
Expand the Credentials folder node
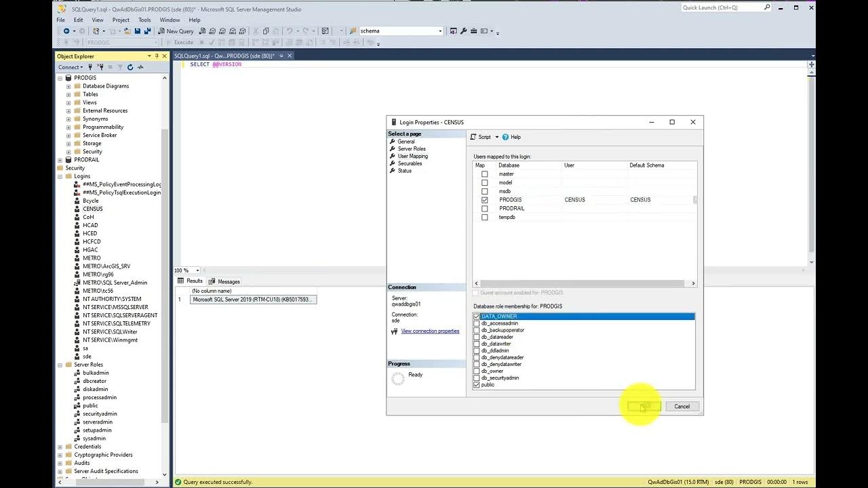click(x=60, y=447)
